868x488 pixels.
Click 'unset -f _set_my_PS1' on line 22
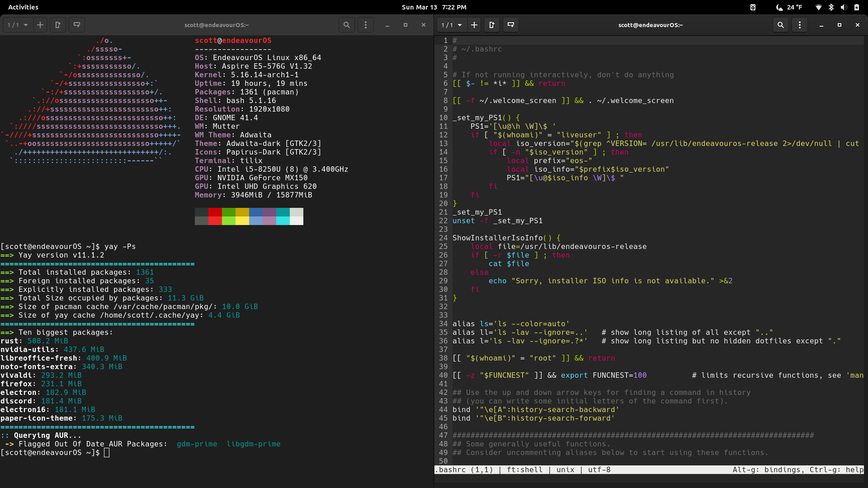click(x=498, y=221)
